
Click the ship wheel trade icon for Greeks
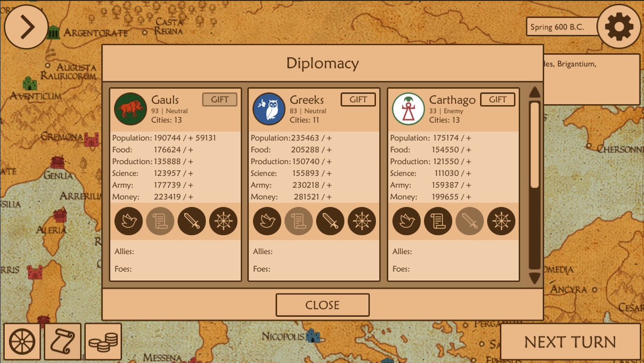click(362, 221)
